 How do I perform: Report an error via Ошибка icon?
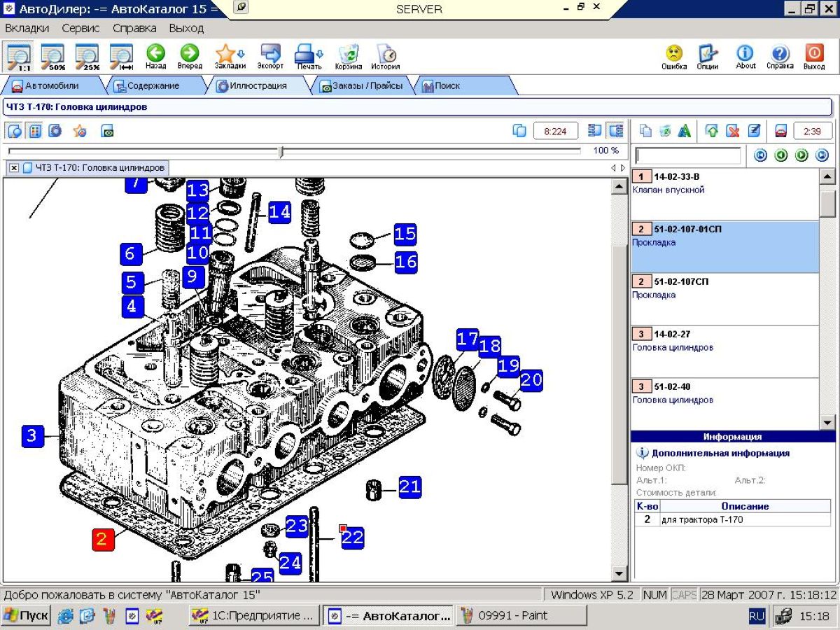click(674, 57)
